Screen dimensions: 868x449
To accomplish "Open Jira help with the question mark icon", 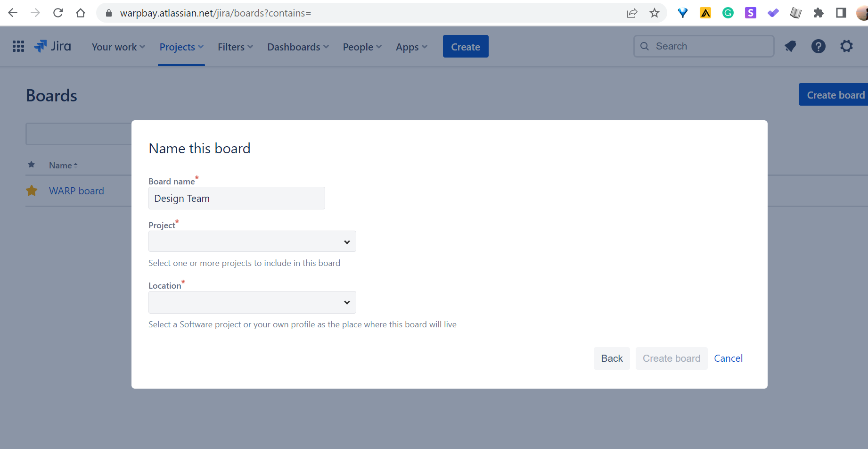I will tap(819, 46).
